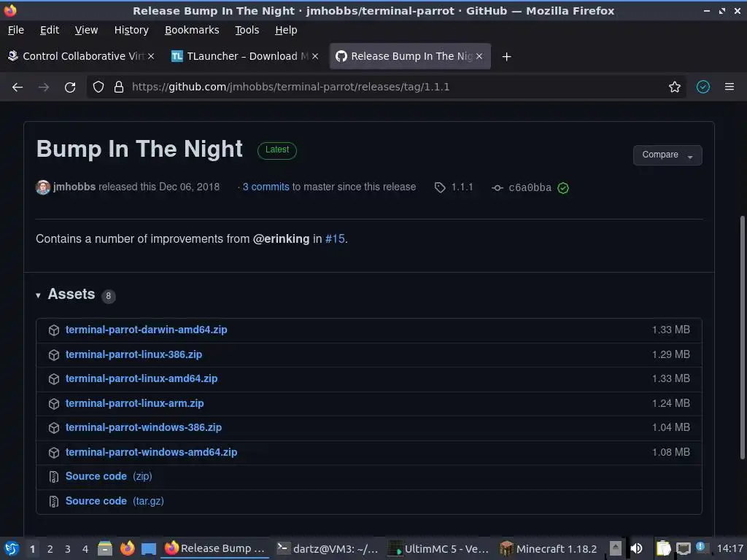
Task: Open the Bookmarks menu
Action: pos(192,30)
